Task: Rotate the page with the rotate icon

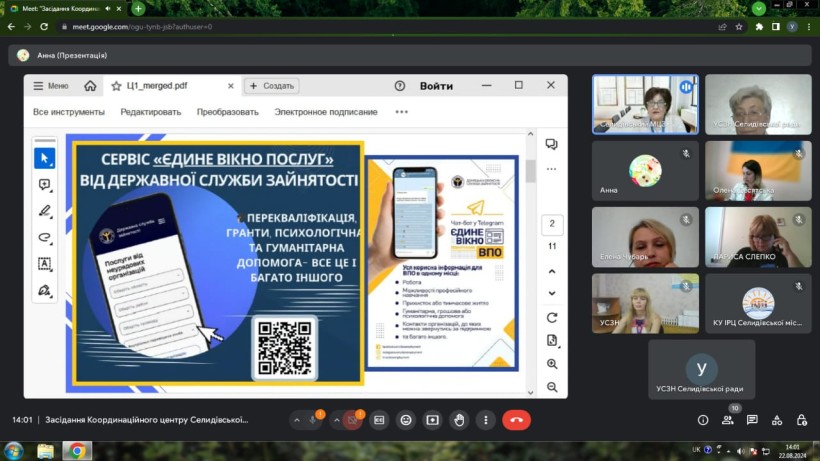Action: click(552, 317)
